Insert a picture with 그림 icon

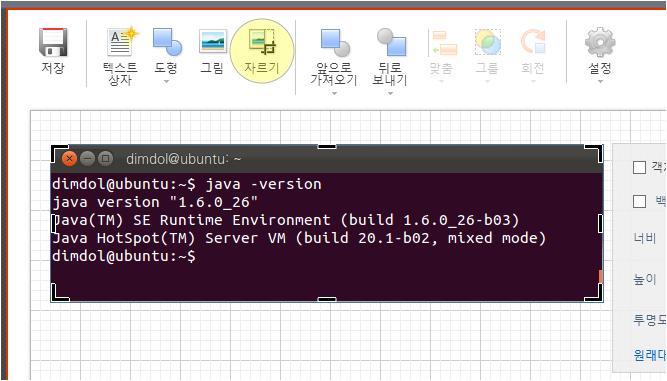213,41
